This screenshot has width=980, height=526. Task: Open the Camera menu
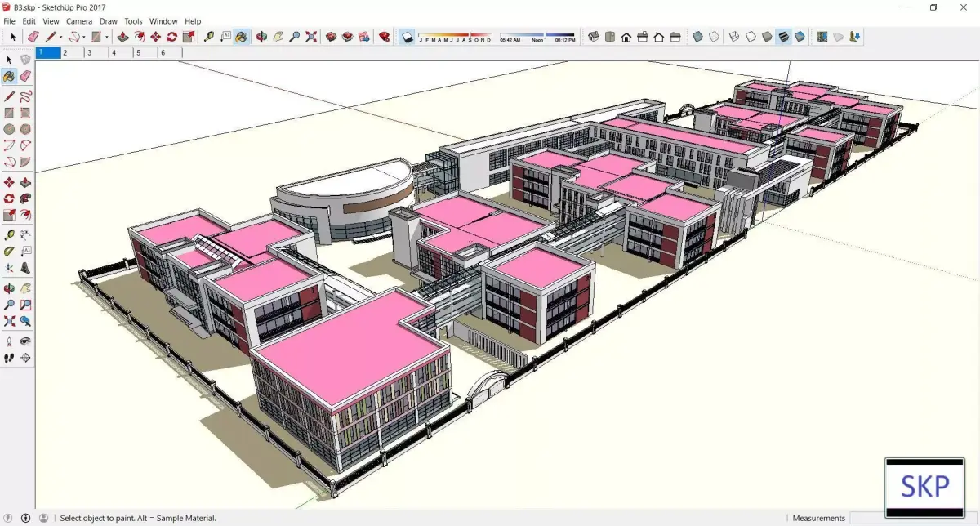[79, 21]
